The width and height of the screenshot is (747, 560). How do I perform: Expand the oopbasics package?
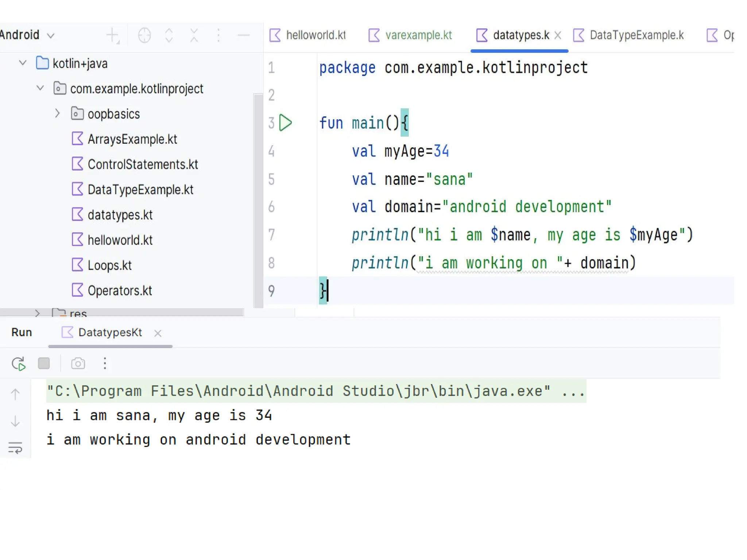tap(57, 113)
